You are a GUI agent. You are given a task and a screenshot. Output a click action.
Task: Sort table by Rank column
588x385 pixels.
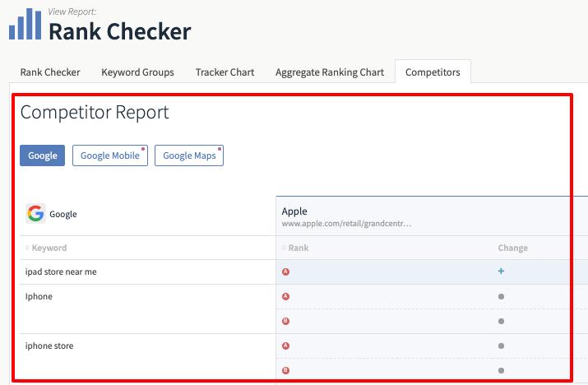295,248
